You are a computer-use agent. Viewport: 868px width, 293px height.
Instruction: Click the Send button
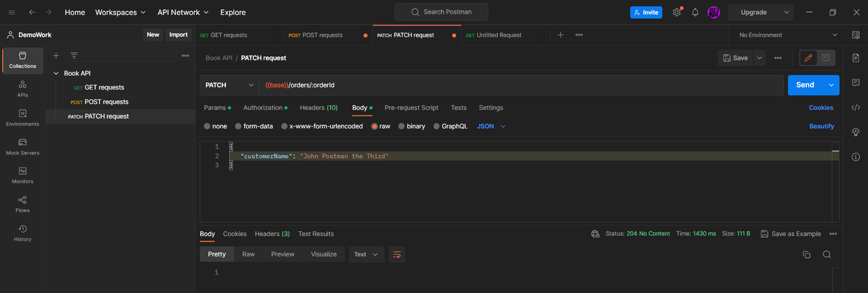coord(805,85)
